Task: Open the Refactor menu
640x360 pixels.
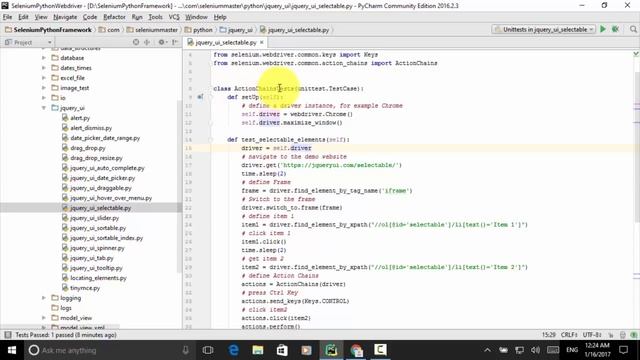Action: [114, 17]
